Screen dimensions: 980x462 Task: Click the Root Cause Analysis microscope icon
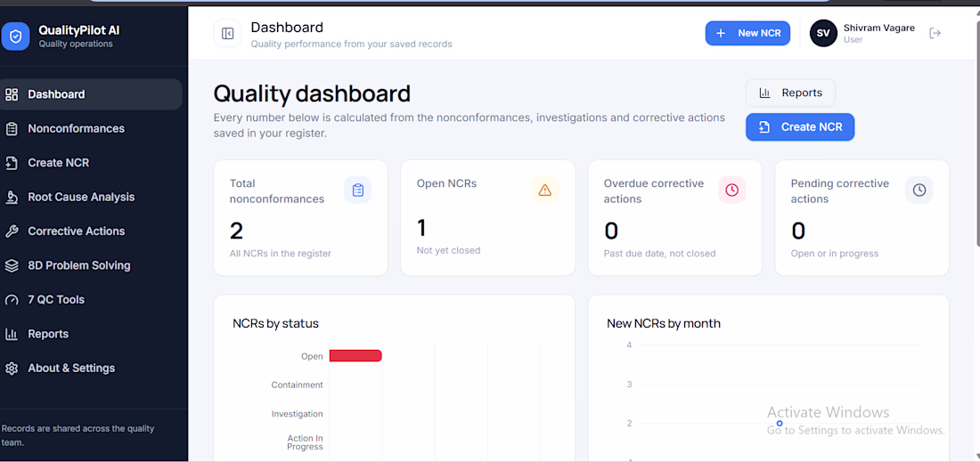(12, 198)
